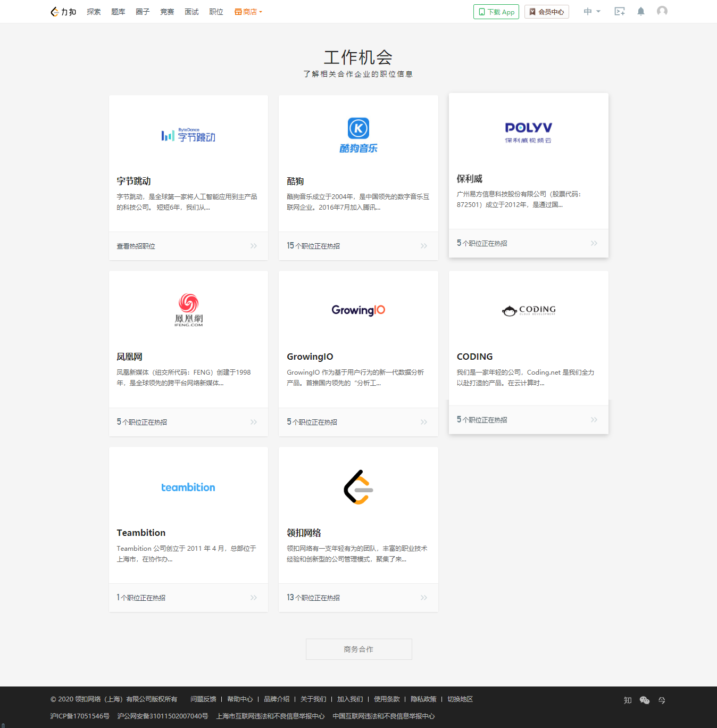Image resolution: width=717 pixels, height=728 pixels.
Task: Open the 保利威 company title
Action: [470, 179]
